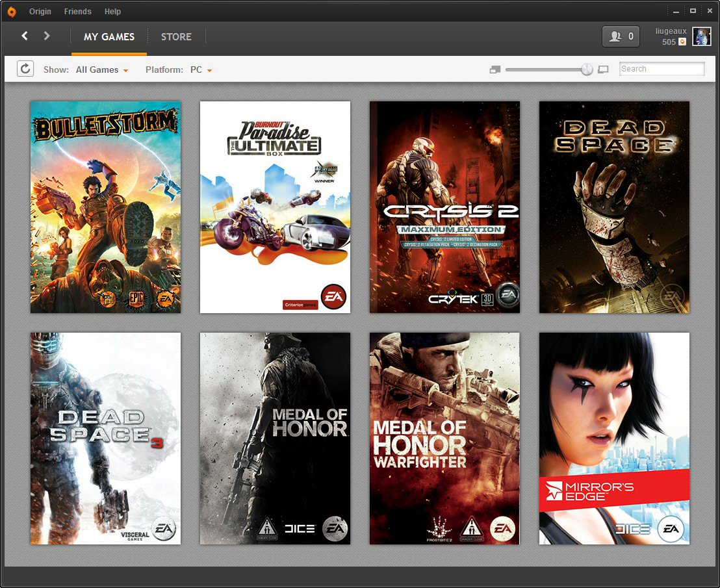Select Medal of Honor Warfighter cover

point(444,439)
